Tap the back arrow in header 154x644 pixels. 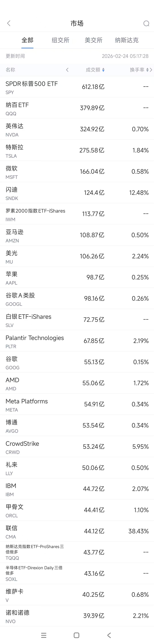point(9,23)
